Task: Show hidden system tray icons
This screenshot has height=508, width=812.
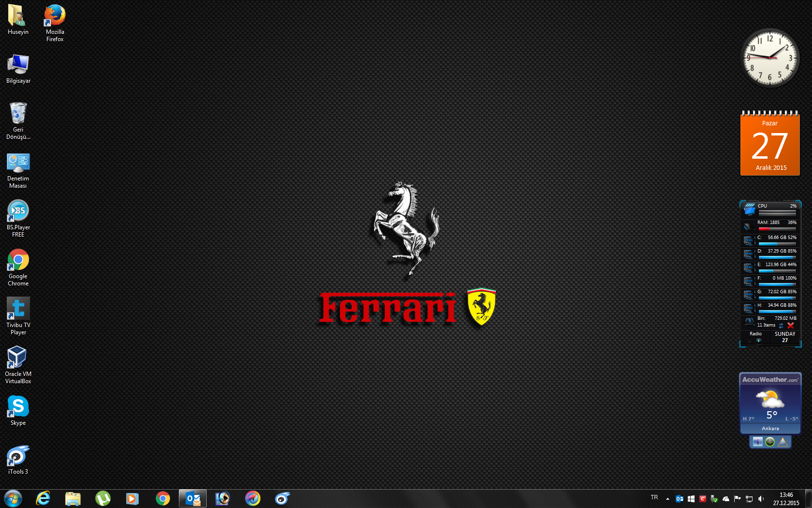Action: 667,499
